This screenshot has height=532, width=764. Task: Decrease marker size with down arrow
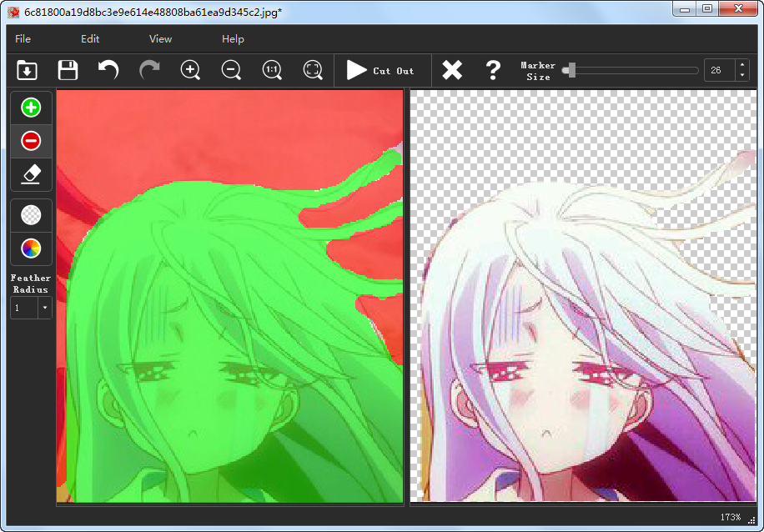742,76
